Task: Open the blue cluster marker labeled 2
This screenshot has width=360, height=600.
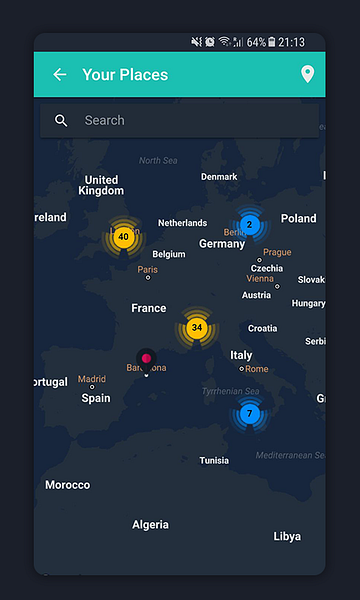Action: pyautogui.click(x=249, y=225)
